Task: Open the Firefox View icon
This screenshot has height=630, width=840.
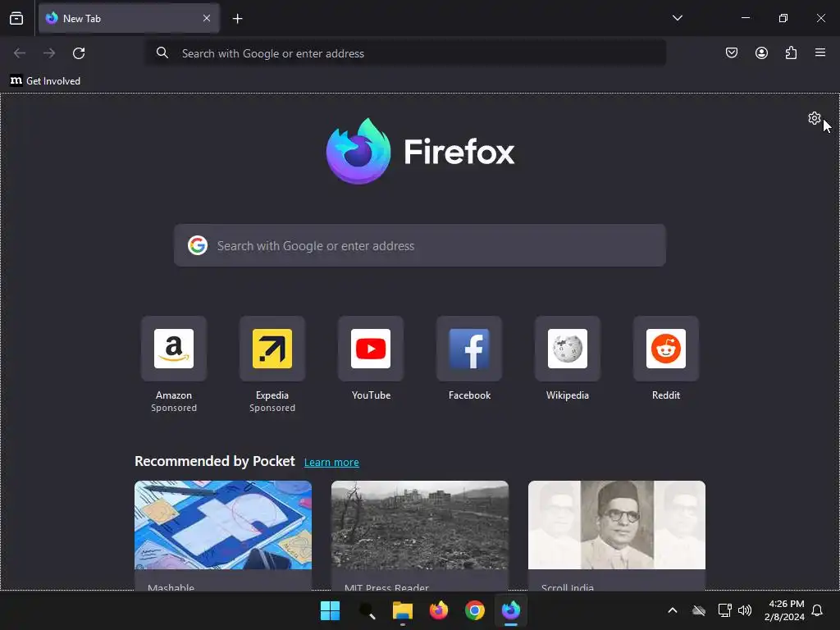Action: (x=16, y=18)
